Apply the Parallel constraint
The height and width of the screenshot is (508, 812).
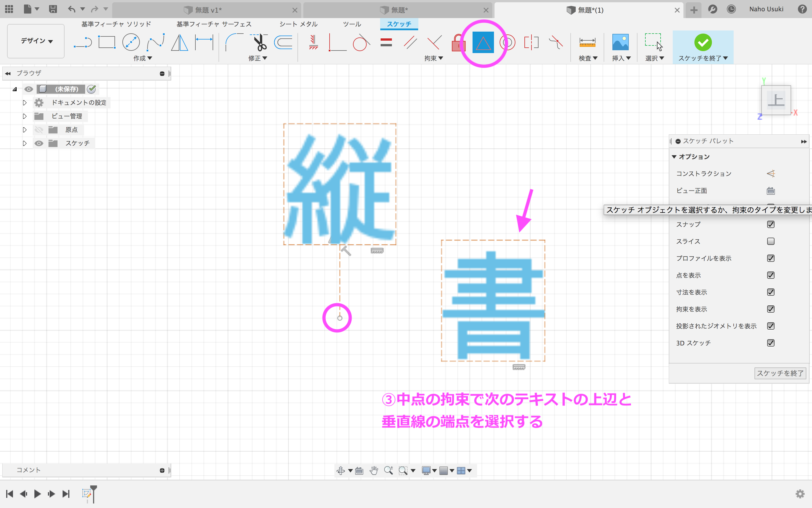tap(410, 43)
